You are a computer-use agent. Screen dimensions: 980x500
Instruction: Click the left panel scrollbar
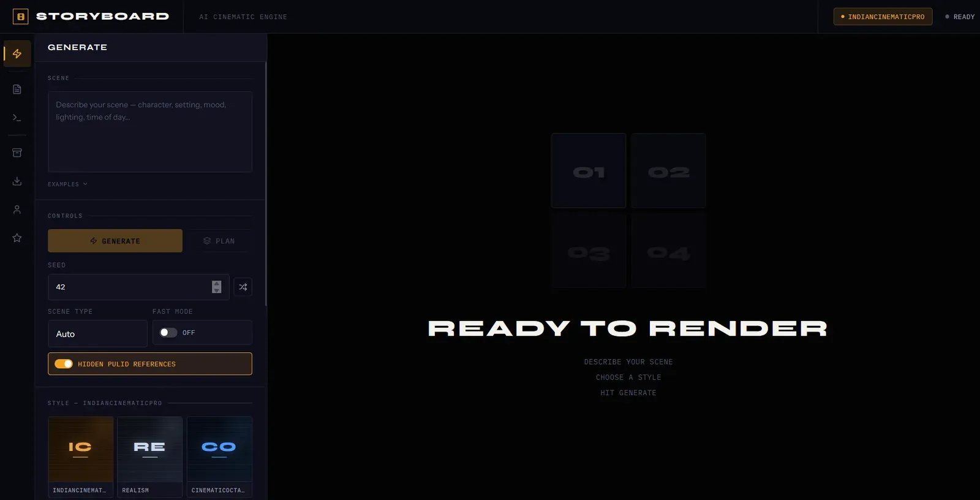click(266, 184)
